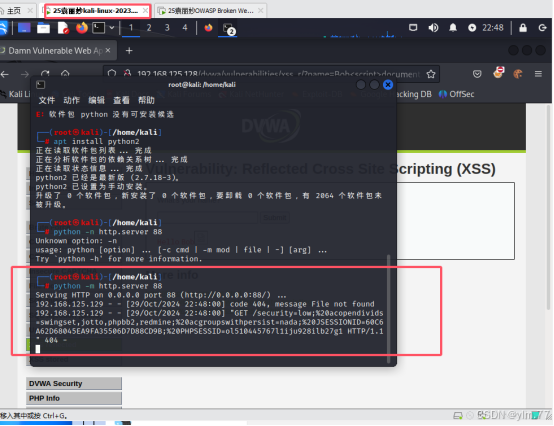Open the 动作 menu in the terminal
The width and height of the screenshot is (554, 426).
tap(71, 100)
